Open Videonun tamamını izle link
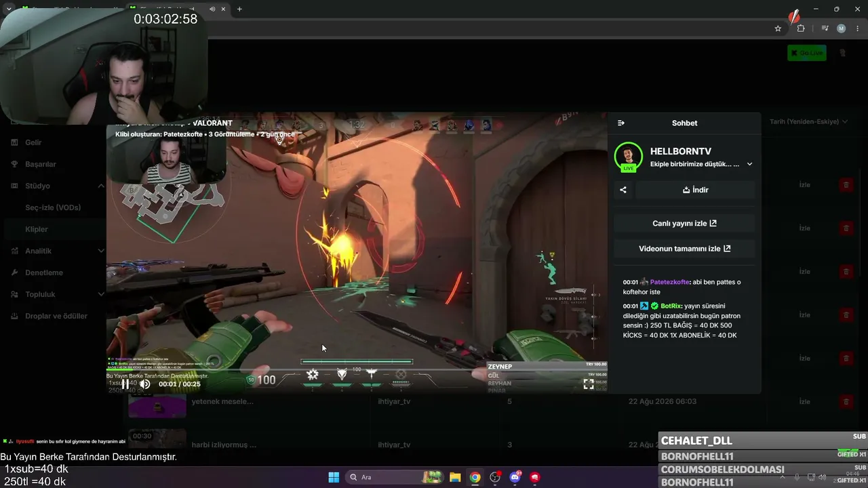The image size is (868, 488). [684, 249]
